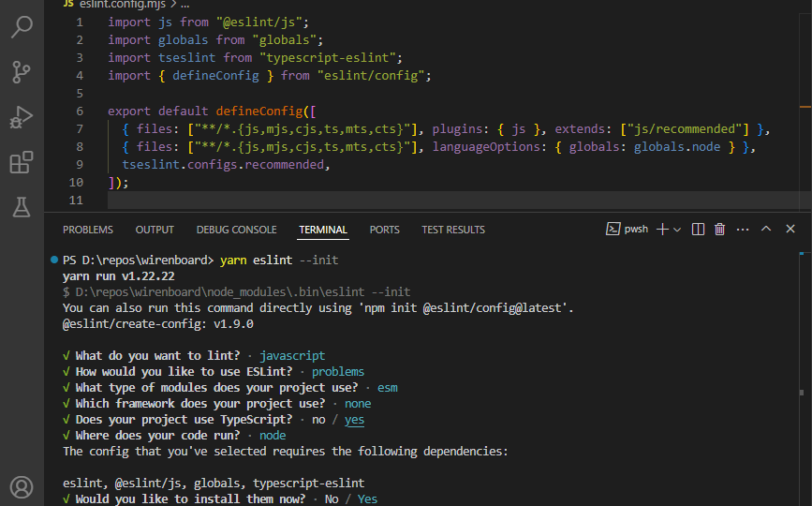Click line number 6 in the gutter
The height and width of the screenshot is (506, 812).
click(x=80, y=112)
